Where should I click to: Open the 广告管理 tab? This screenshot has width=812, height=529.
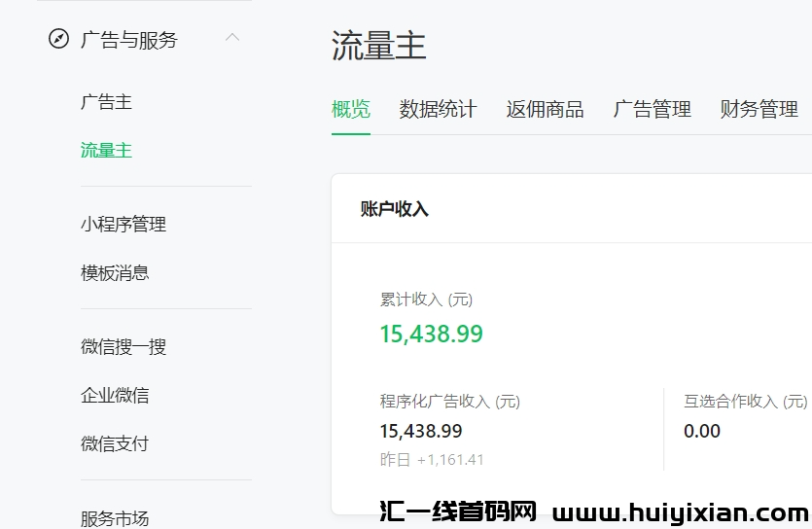(652, 110)
